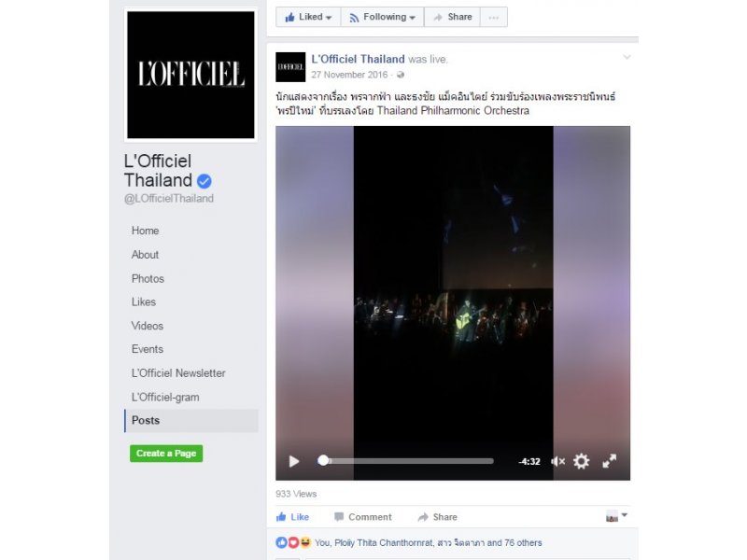
Task: Expand the video to fullscreen
Action: [x=610, y=461]
